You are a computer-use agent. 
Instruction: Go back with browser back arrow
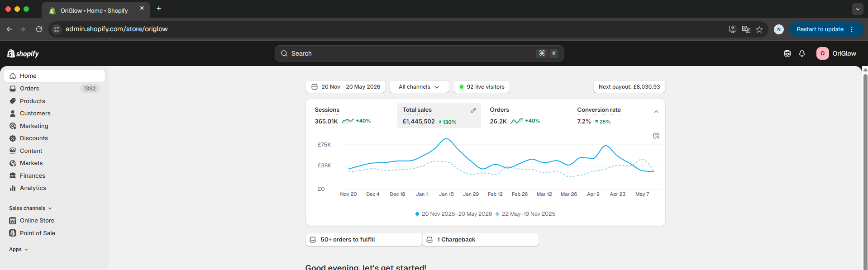(x=10, y=29)
